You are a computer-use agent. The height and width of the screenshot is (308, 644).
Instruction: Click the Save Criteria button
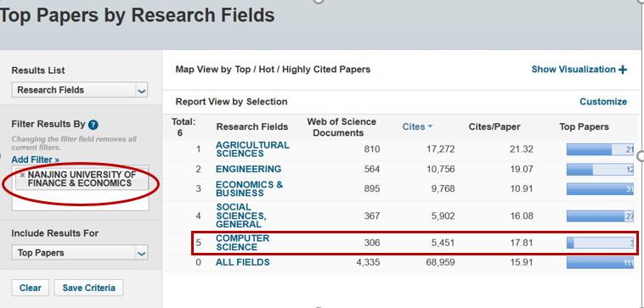88,288
